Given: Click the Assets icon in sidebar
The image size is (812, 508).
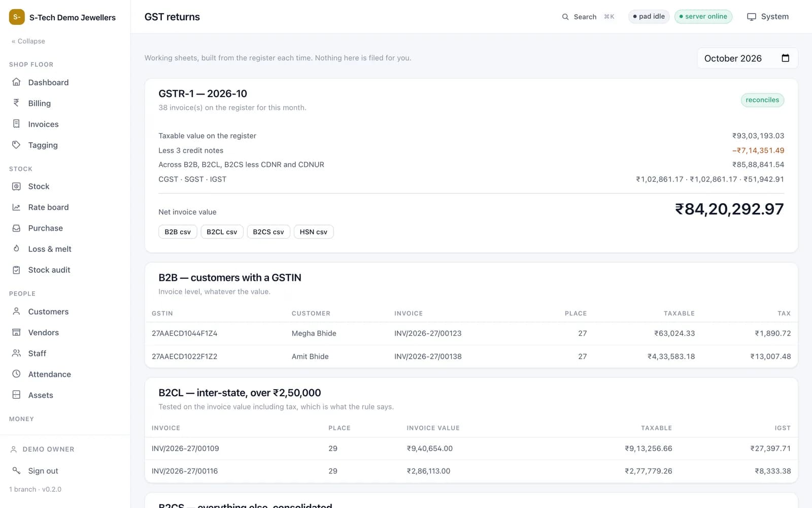Looking at the screenshot, I should pos(16,395).
